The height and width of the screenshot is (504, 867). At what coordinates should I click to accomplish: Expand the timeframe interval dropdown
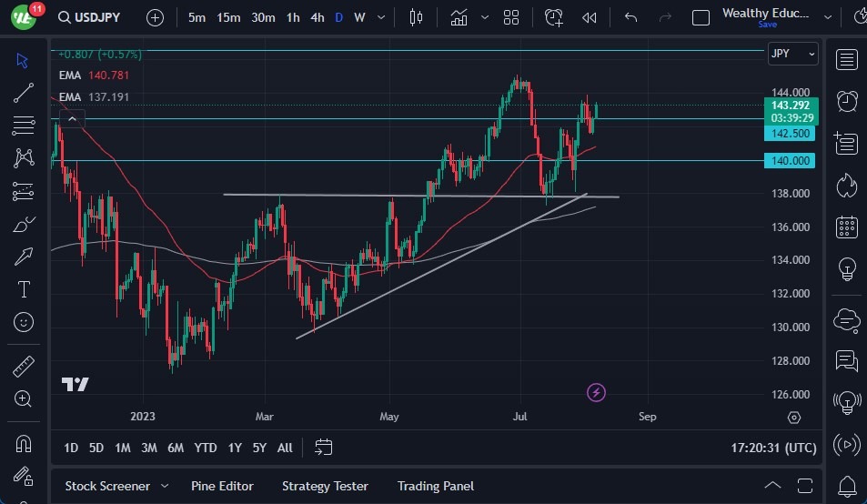tap(381, 17)
